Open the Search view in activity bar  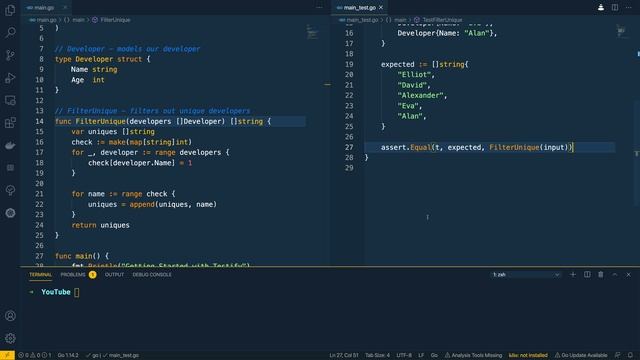pyautogui.click(x=10, y=32)
